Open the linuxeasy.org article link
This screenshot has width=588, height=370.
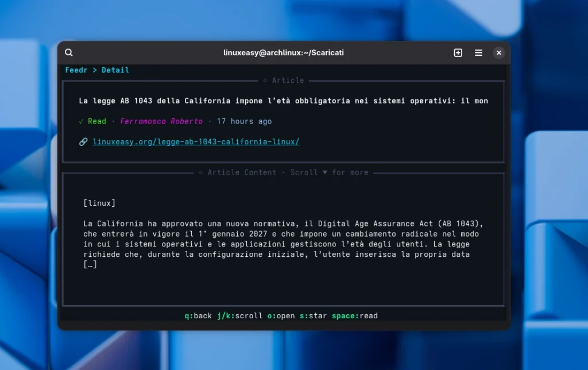(x=195, y=141)
